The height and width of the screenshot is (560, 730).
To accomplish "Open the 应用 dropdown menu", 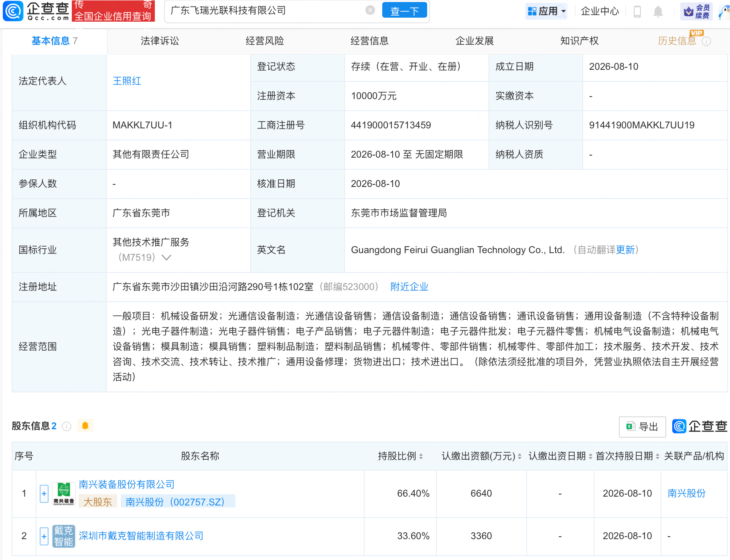I will click(x=547, y=11).
